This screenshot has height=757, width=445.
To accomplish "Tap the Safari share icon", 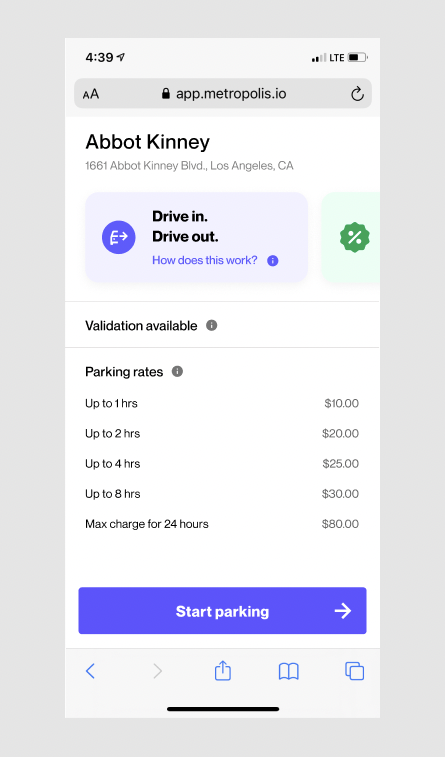I will [x=222, y=671].
